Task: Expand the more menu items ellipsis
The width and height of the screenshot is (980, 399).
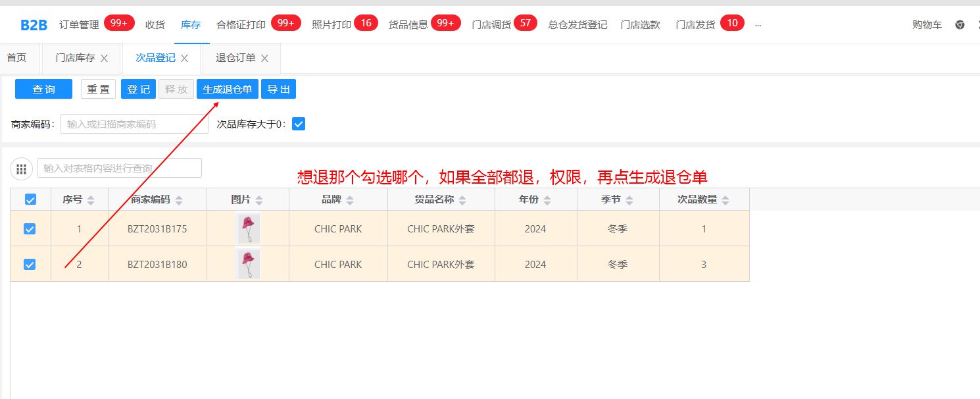Action: click(x=758, y=25)
